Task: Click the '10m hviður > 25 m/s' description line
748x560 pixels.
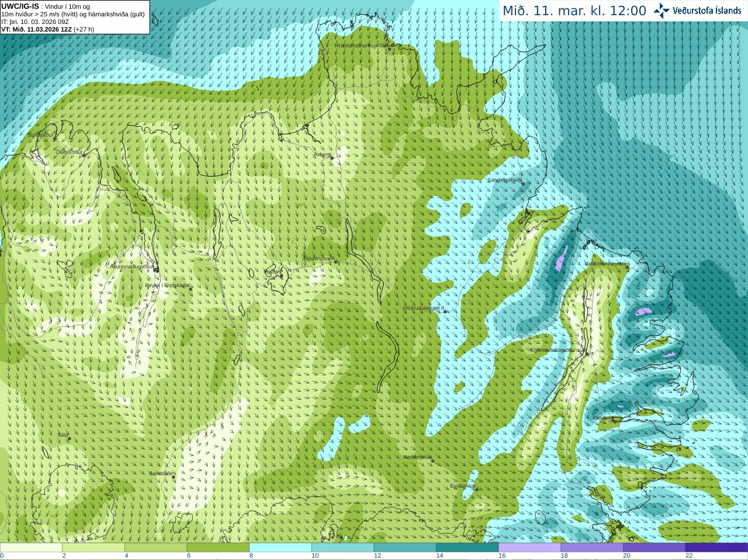Action: point(73,14)
